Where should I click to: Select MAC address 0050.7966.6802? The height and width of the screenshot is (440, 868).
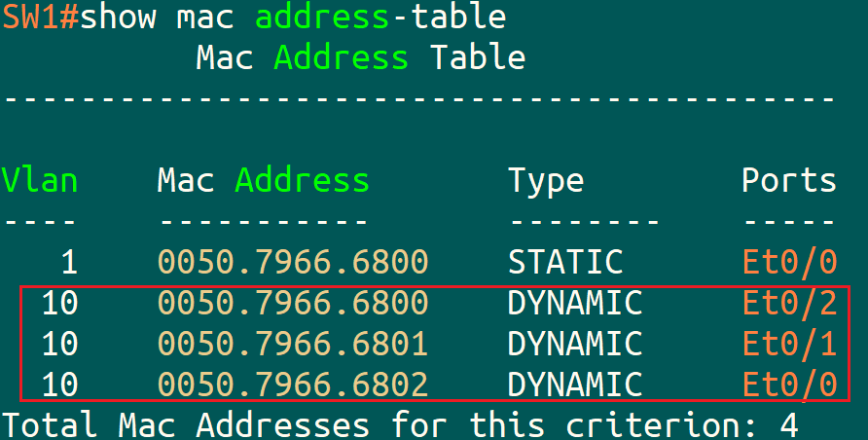pyautogui.click(x=292, y=385)
